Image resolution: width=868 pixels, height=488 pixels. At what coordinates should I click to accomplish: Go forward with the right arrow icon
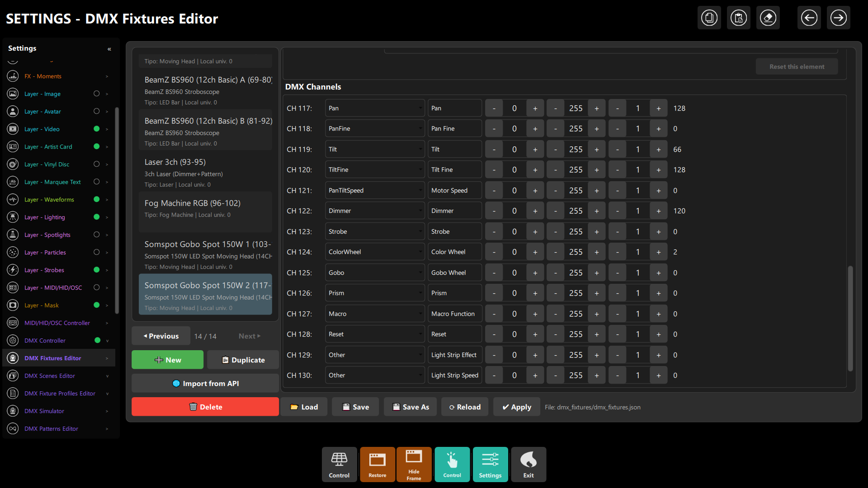click(838, 18)
